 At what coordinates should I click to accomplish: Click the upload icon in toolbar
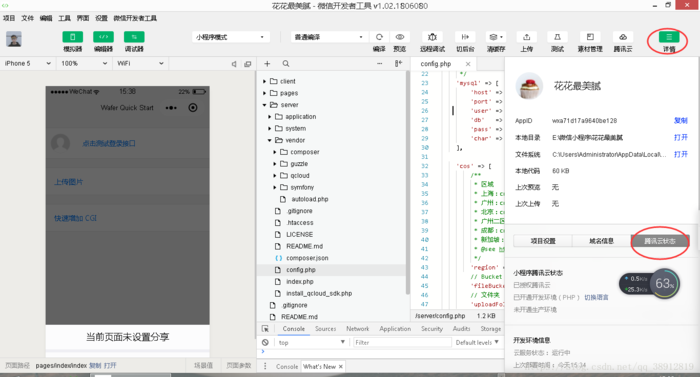[x=526, y=37]
